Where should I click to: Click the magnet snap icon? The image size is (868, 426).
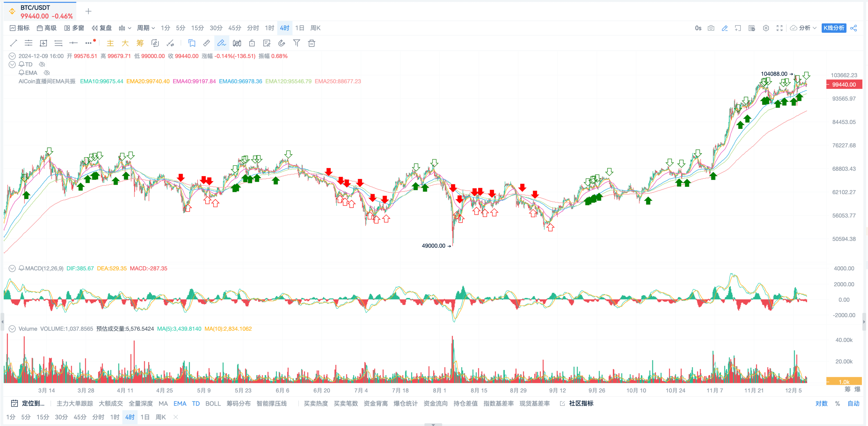pyautogui.click(x=282, y=43)
